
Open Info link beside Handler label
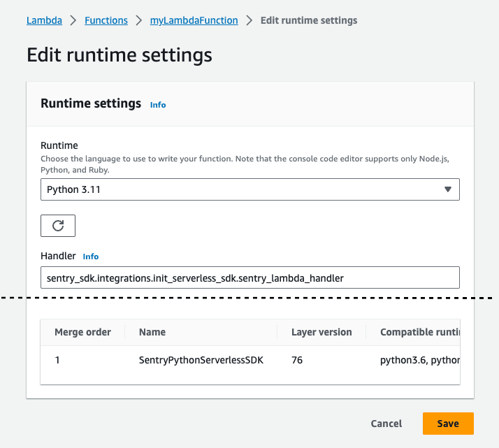tap(91, 256)
